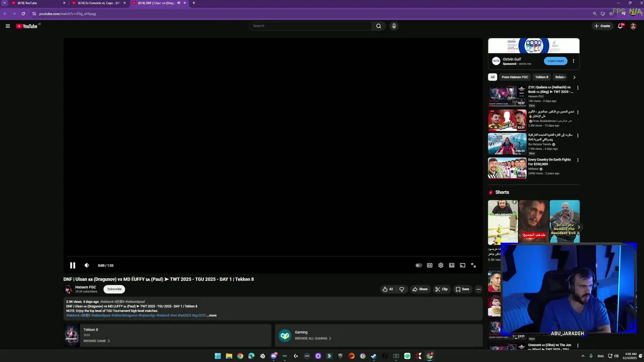Open tab search dropdown arrow
Viewport: 644px width, 362px height.
pos(4,3)
